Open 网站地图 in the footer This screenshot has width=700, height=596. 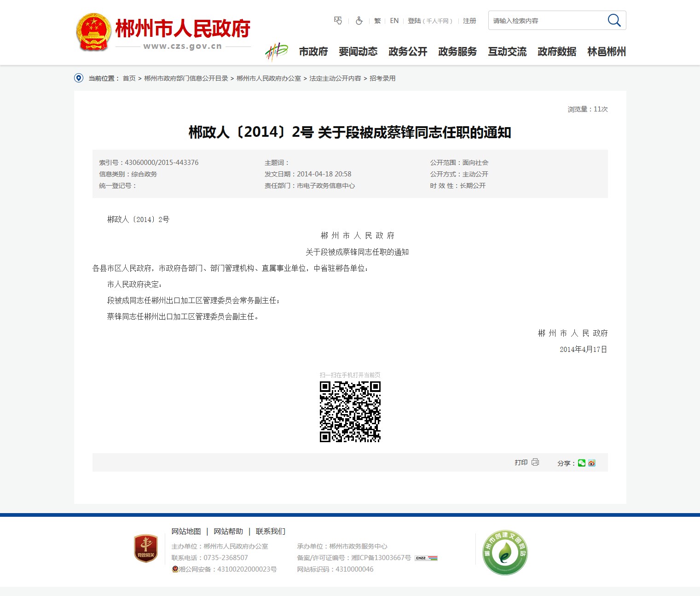(x=186, y=531)
